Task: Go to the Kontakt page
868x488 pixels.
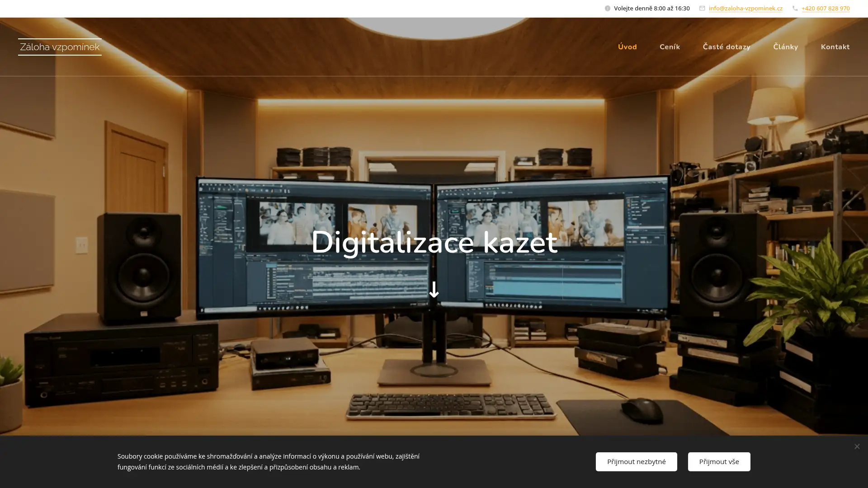Action: (x=835, y=47)
